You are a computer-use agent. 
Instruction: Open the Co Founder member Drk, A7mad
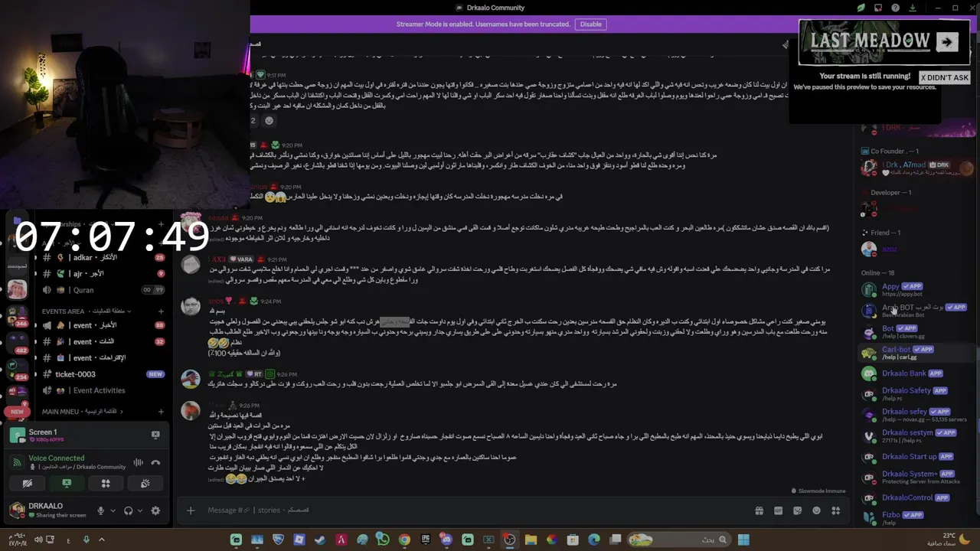[914, 168]
